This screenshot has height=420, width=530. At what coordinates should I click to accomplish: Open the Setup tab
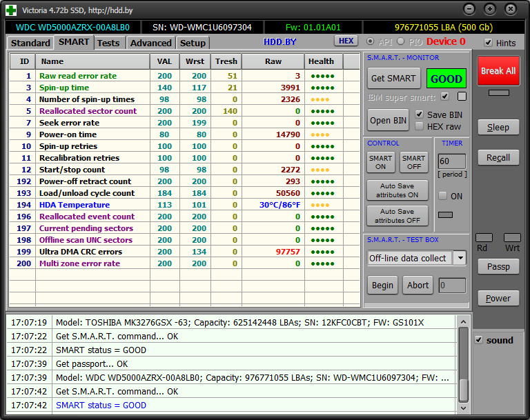pos(193,43)
